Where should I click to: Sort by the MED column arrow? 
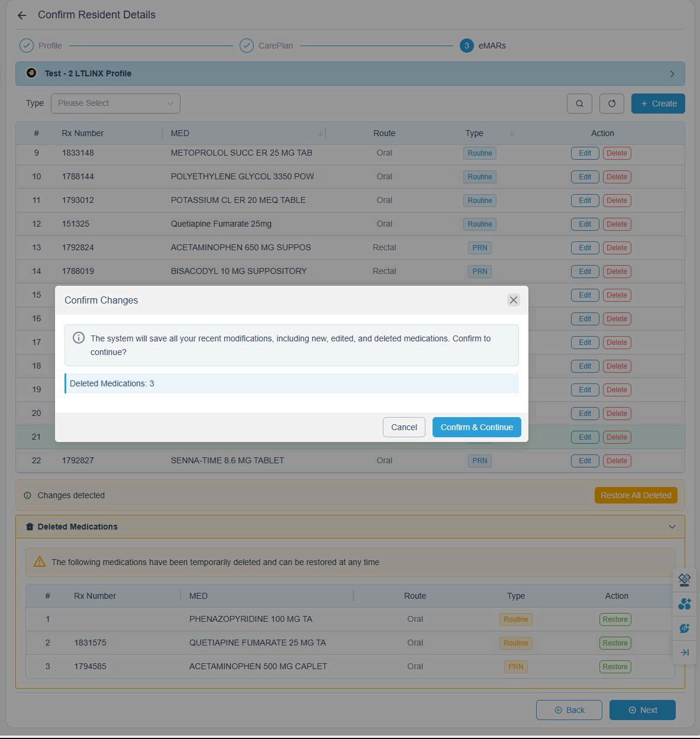tap(321, 134)
